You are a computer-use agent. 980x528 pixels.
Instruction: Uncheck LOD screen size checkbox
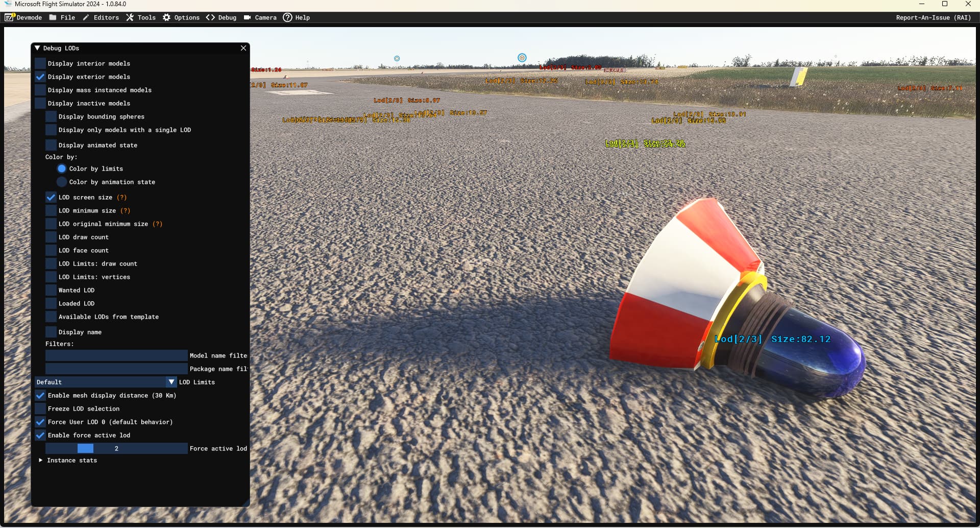(x=51, y=197)
